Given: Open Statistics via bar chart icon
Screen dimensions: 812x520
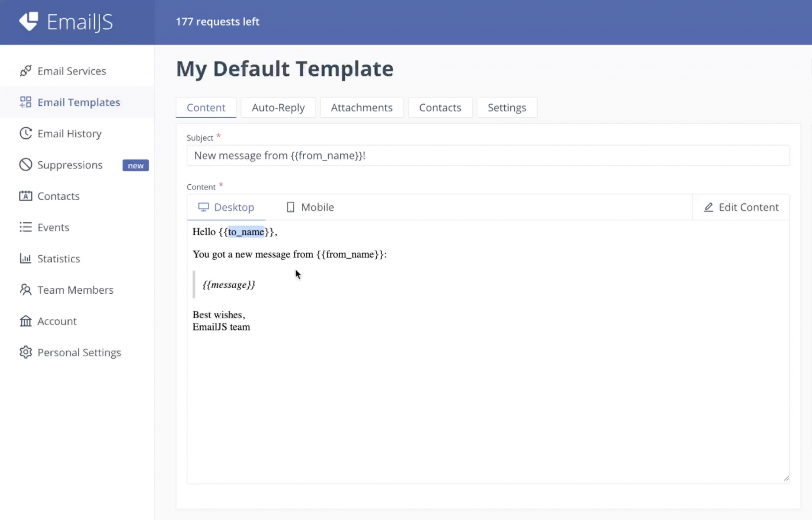Looking at the screenshot, I should [x=25, y=258].
